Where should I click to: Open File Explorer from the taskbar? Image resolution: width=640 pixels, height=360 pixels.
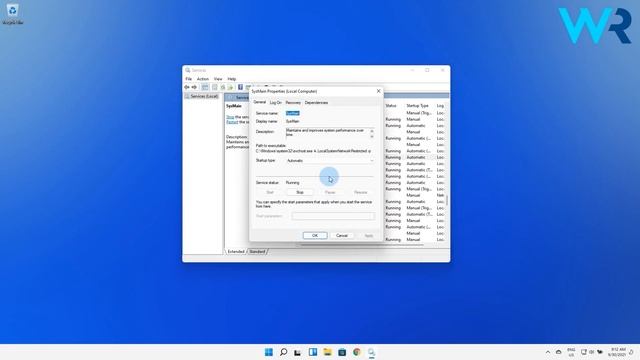point(327,352)
